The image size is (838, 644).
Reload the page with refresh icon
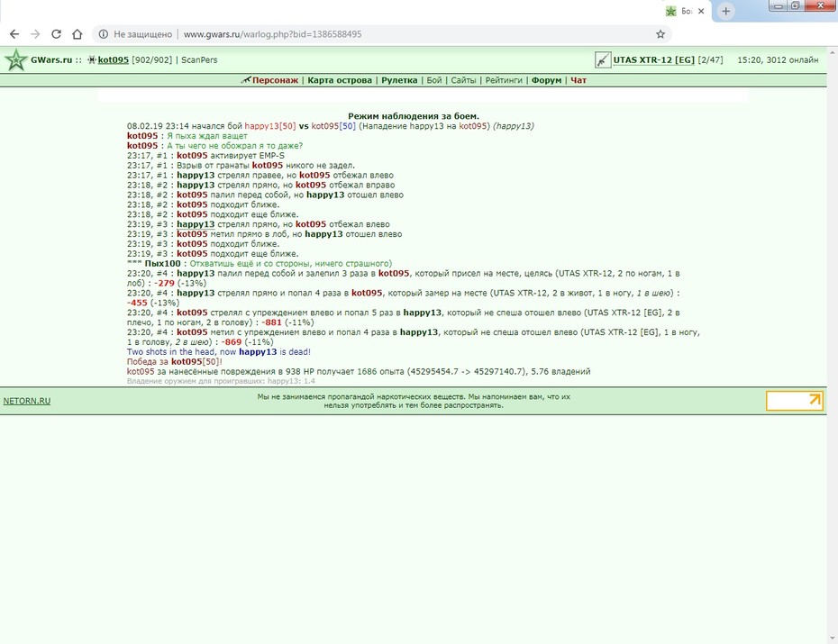56,34
